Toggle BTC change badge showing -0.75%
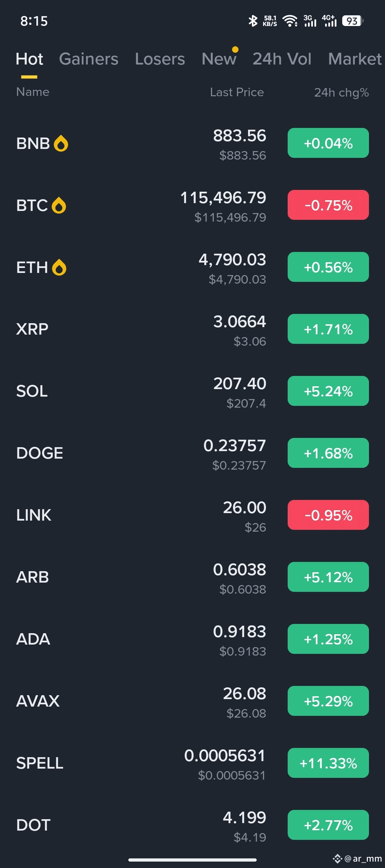This screenshot has height=868, width=385. tap(328, 205)
